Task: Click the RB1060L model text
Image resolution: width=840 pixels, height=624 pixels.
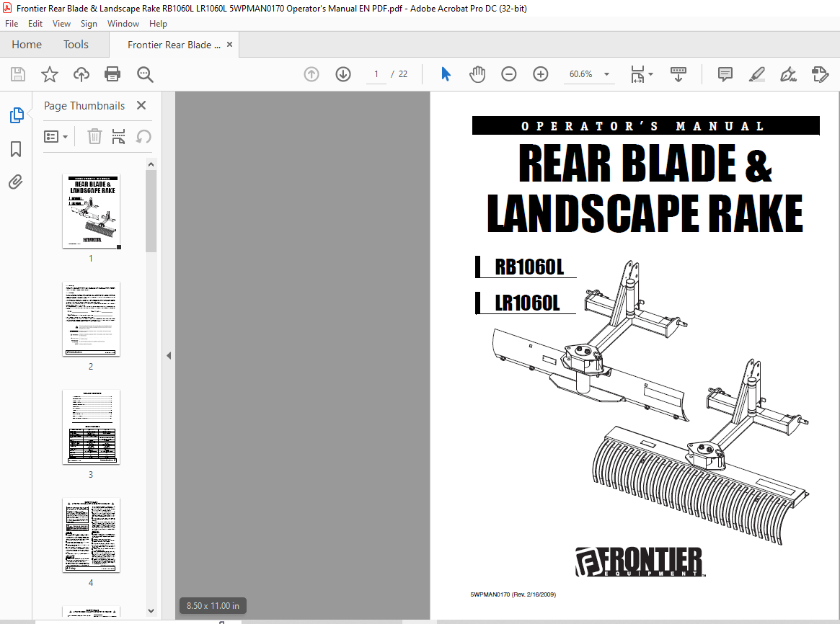Action: pos(529,267)
